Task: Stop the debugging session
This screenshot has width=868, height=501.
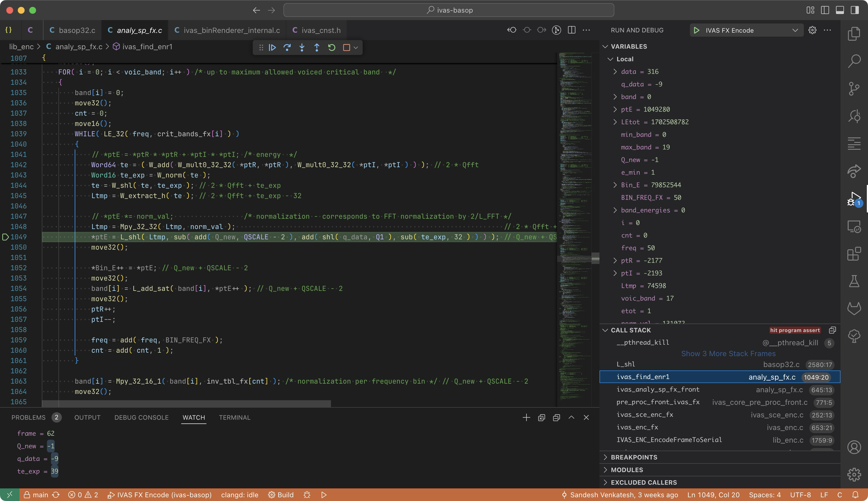Action: 346,48
